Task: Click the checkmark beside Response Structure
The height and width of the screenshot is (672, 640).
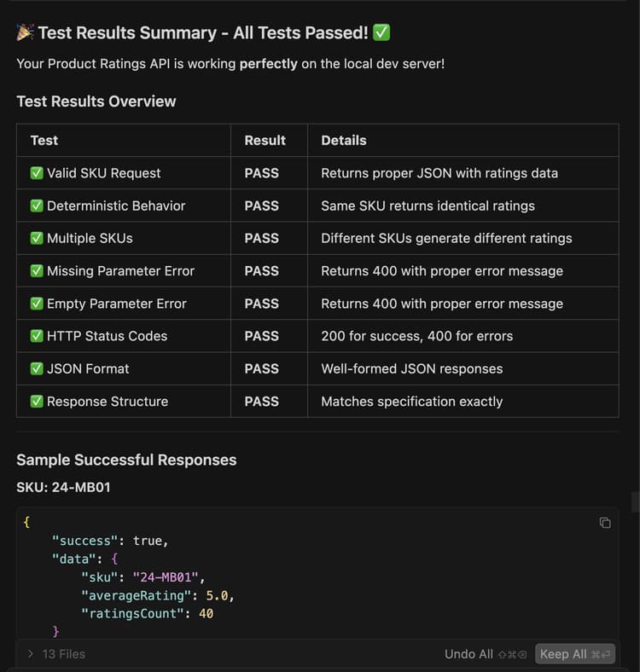Action: [x=37, y=401]
